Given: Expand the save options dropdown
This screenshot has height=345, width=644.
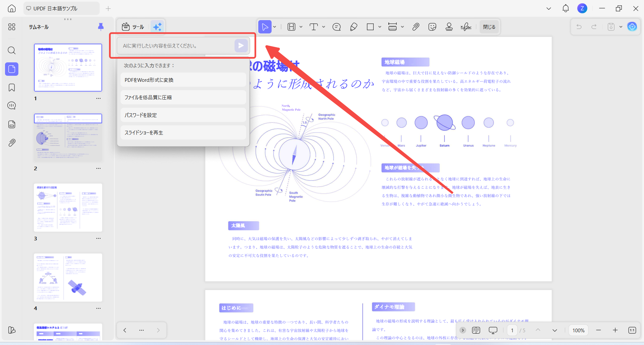Looking at the screenshot, I should click(621, 27).
